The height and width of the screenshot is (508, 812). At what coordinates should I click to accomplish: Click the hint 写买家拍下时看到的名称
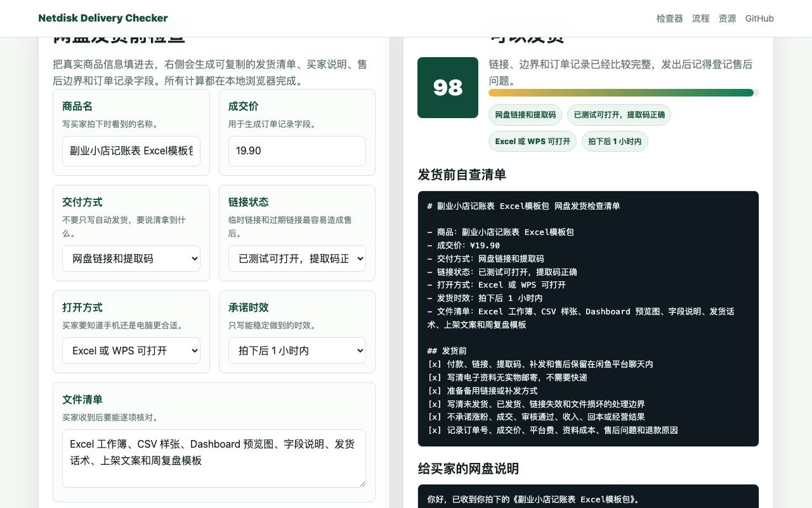click(x=110, y=124)
